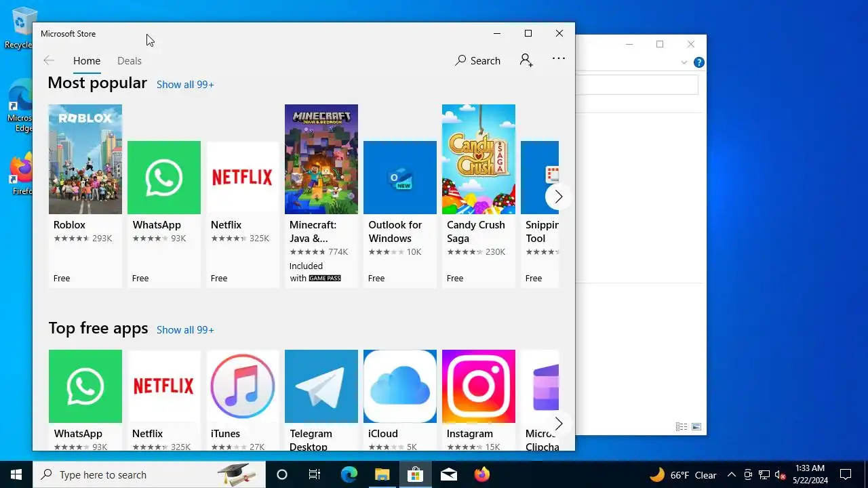
Task: Open Netflix icon in Most popular row
Action: click(x=243, y=178)
